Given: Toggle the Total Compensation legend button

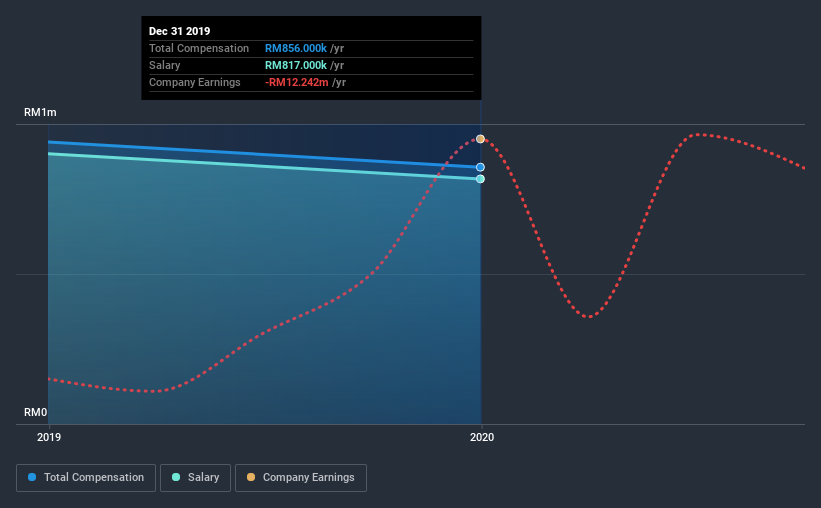Looking at the screenshot, I should coord(86,478).
